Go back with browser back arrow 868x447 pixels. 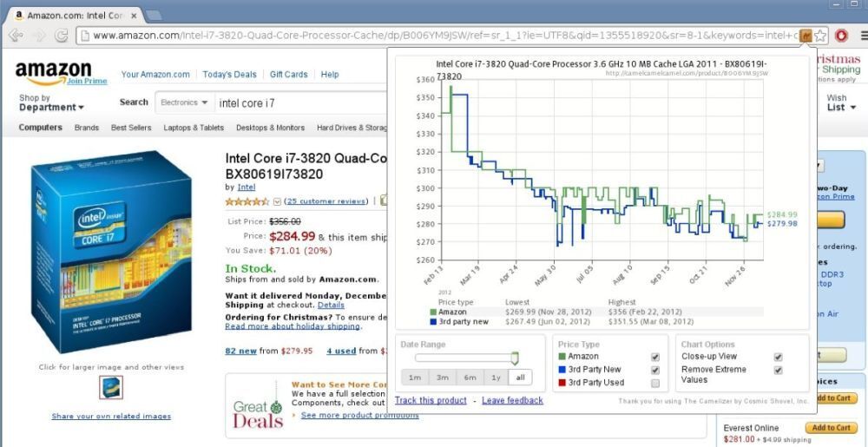click(16, 36)
